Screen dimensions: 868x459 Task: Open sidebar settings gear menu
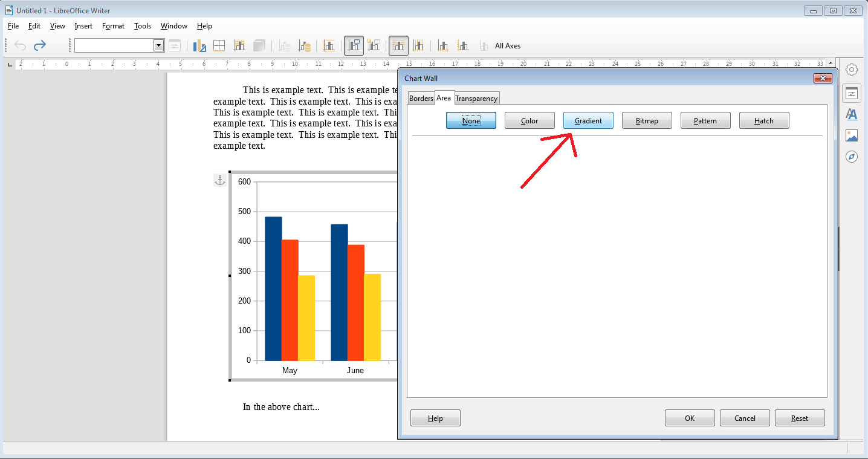pyautogui.click(x=852, y=70)
